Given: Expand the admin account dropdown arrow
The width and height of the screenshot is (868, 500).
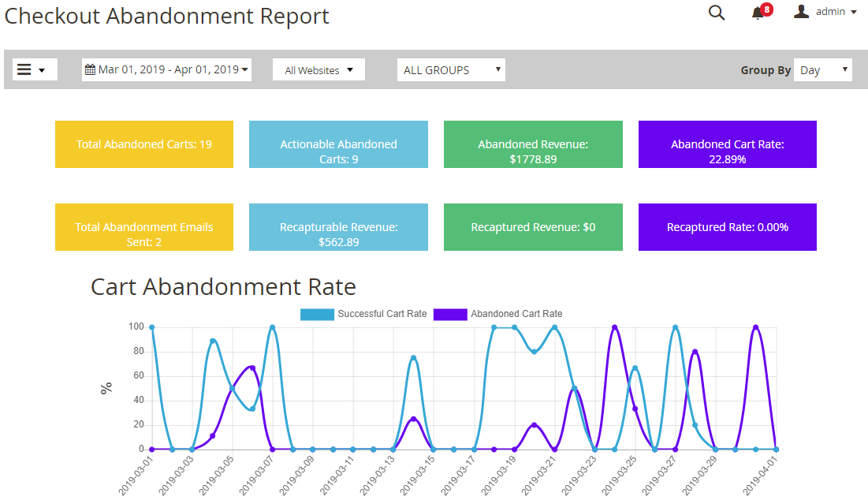Looking at the screenshot, I should coord(855,11).
